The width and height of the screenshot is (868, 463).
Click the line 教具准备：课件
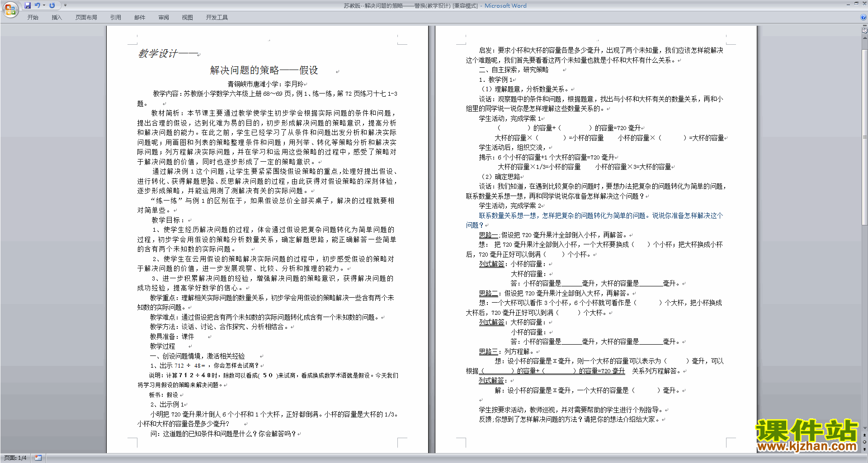172,337
